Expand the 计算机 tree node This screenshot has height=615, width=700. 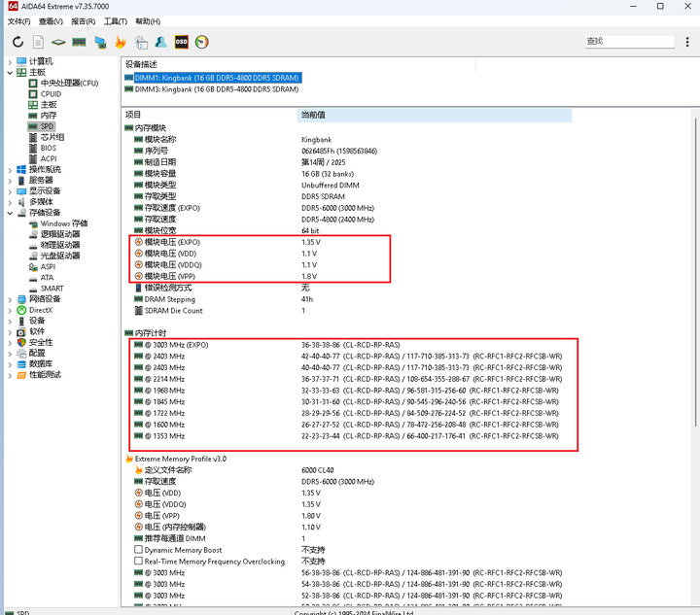click(10, 61)
